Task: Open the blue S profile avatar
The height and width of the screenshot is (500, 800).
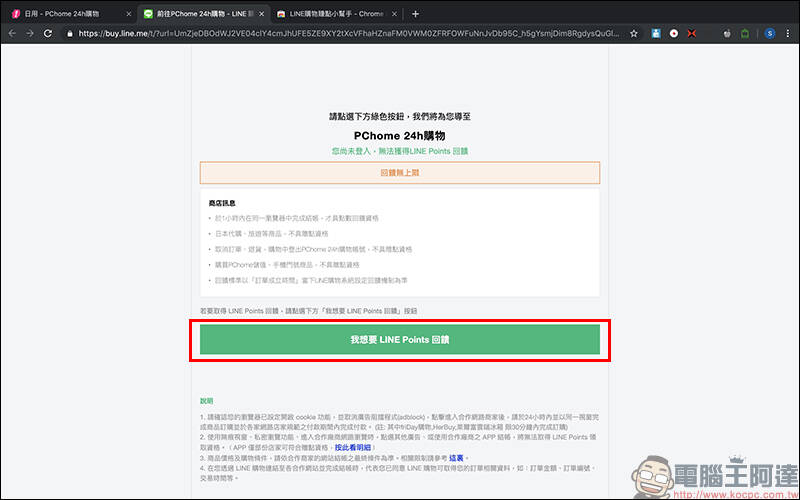Action: pos(770,34)
